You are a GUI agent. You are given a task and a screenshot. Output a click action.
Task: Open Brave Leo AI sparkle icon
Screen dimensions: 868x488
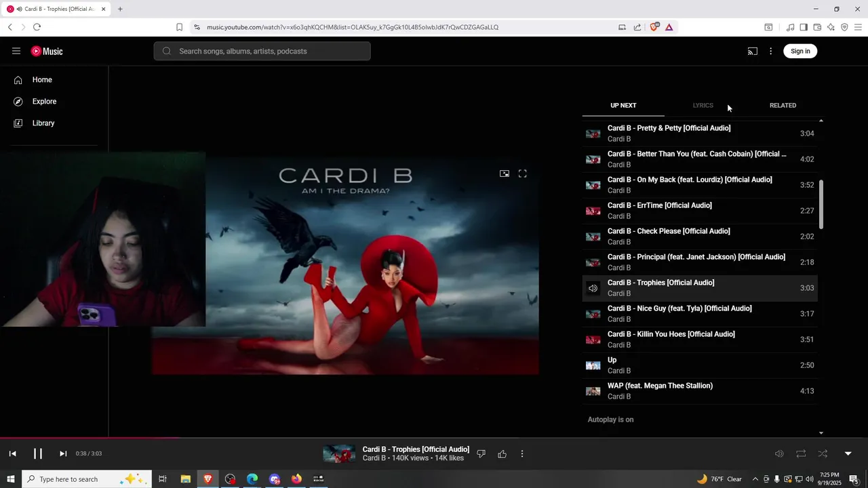(x=831, y=27)
